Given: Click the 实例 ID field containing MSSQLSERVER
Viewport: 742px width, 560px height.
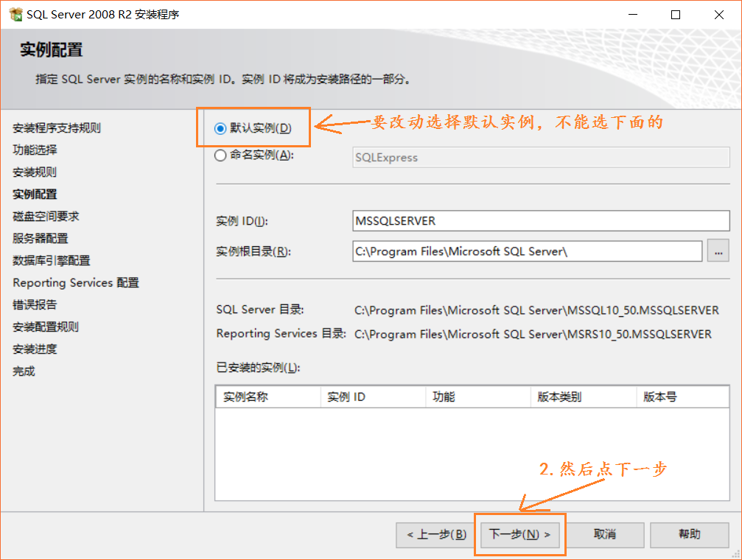Looking at the screenshot, I should (541, 220).
